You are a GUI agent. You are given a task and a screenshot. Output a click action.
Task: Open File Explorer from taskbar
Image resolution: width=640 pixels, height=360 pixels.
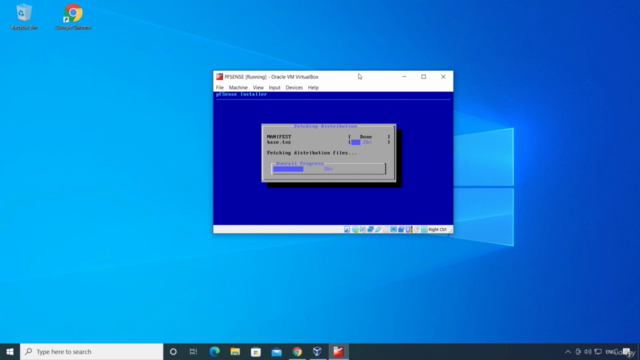coord(235,351)
